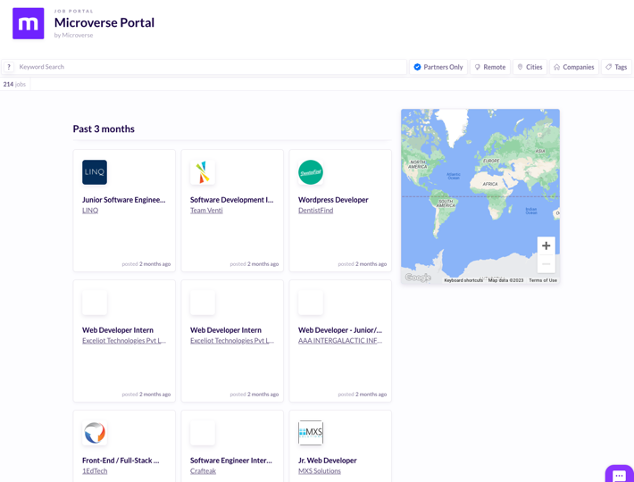Viewport: 634px width, 482px height.
Task: Click the 1EdTech logo icon
Action: [94, 433]
